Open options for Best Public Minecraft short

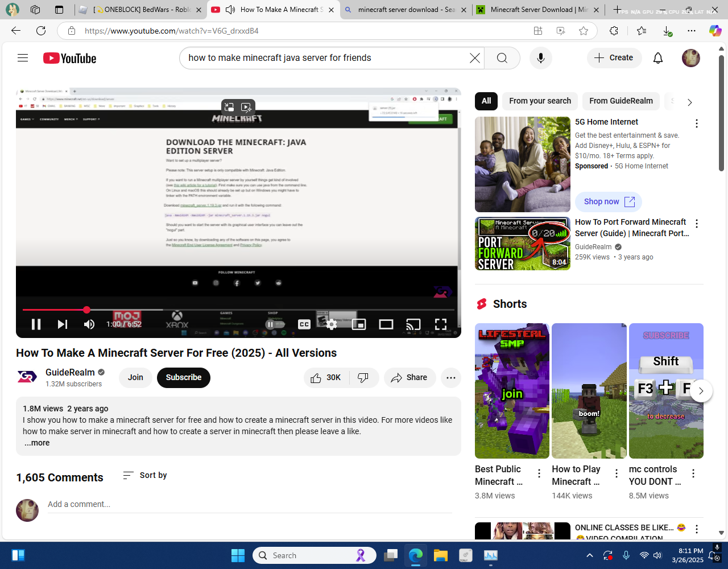(x=539, y=473)
